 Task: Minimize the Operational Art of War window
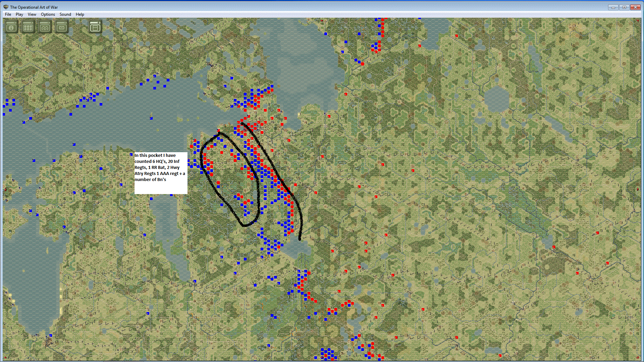[613, 7]
